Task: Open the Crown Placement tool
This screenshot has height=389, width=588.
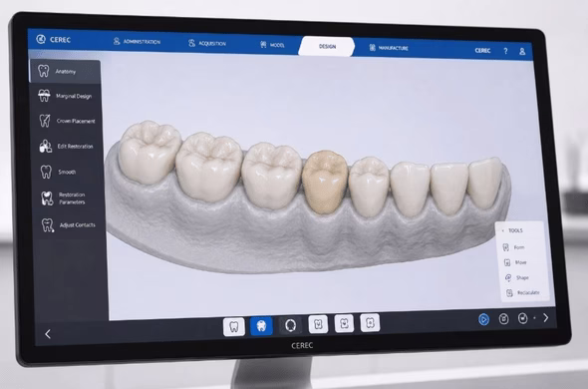Action: 67,121
